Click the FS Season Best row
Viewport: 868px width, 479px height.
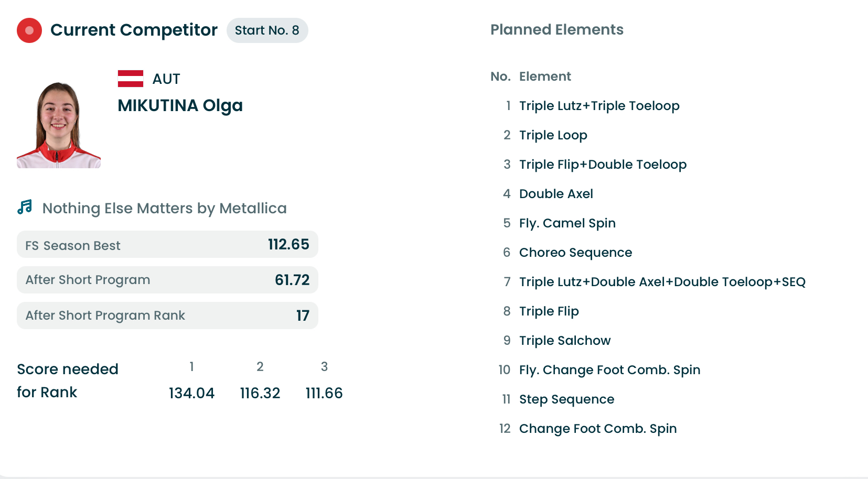167,245
